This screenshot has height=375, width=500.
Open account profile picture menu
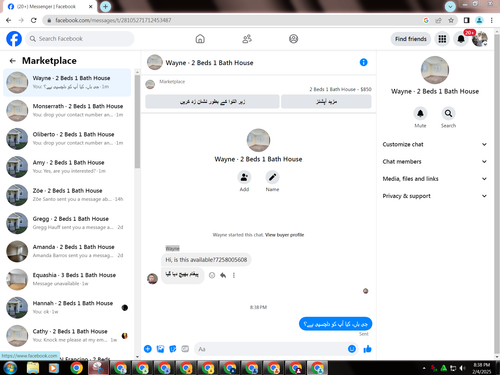point(480,39)
